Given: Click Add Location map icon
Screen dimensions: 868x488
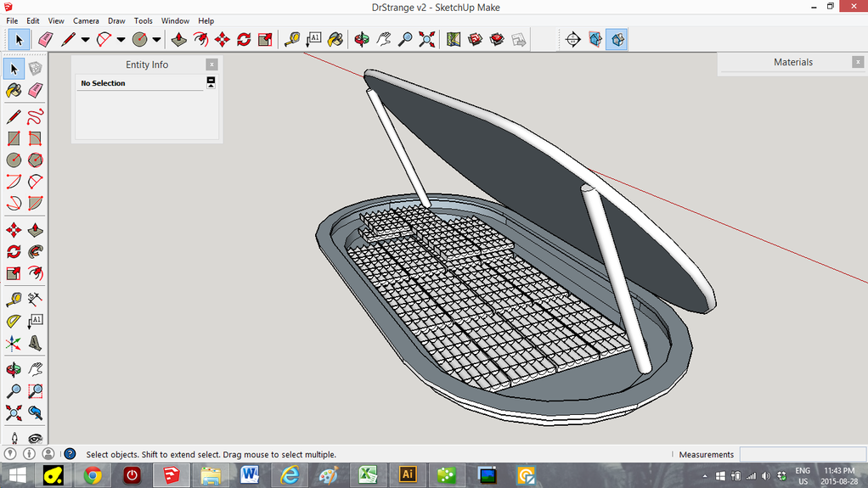Looking at the screenshot, I should [454, 39].
